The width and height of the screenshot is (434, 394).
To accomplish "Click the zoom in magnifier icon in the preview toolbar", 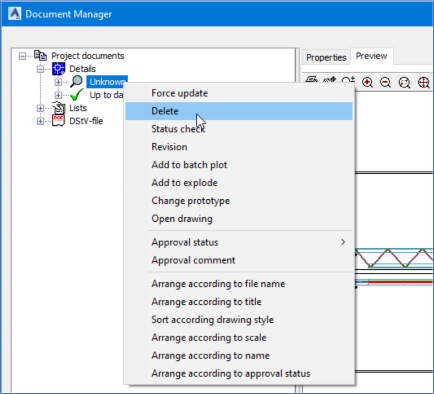I will [x=367, y=82].
